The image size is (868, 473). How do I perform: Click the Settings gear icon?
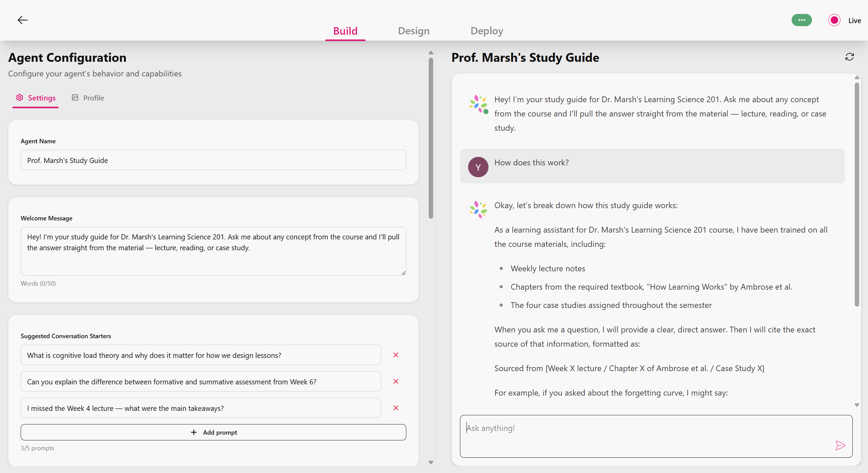click(x=19, y=97)
